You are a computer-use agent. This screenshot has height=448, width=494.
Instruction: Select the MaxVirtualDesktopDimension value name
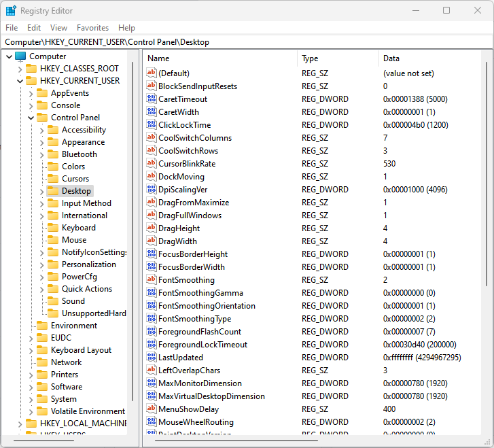click(211, 396)
